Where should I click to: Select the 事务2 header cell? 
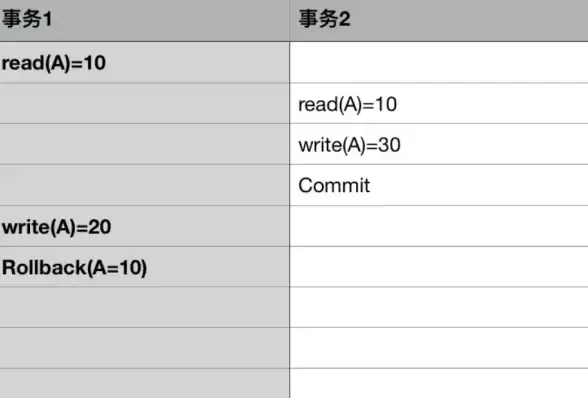(439, 21)
